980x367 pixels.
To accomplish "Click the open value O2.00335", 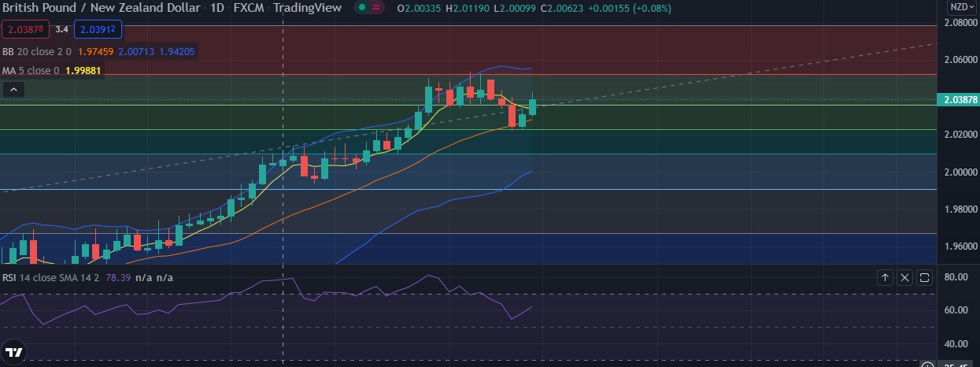I will click(420, 8).
